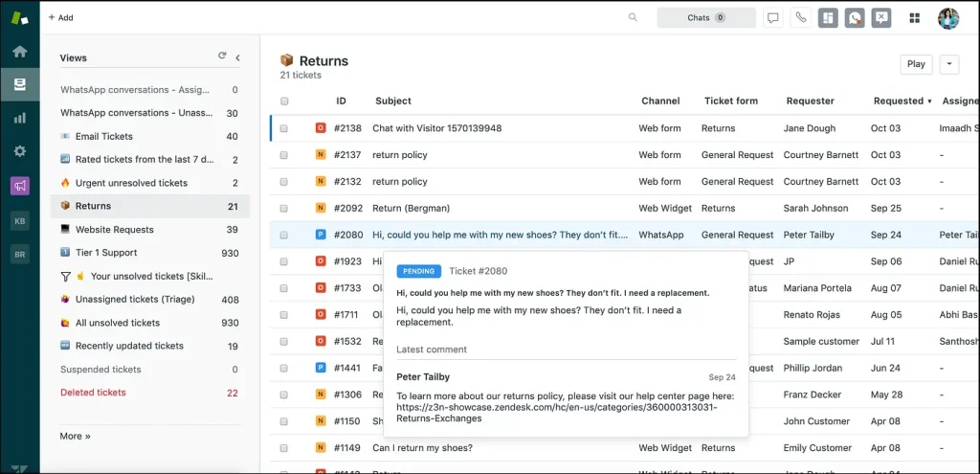Open the chat bubble with red dot icon

coord(855,17)
